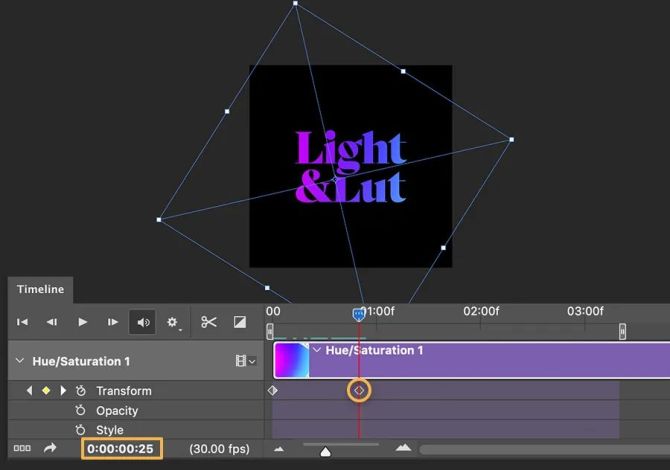Click the Render Video arrow button

[50, 448]
